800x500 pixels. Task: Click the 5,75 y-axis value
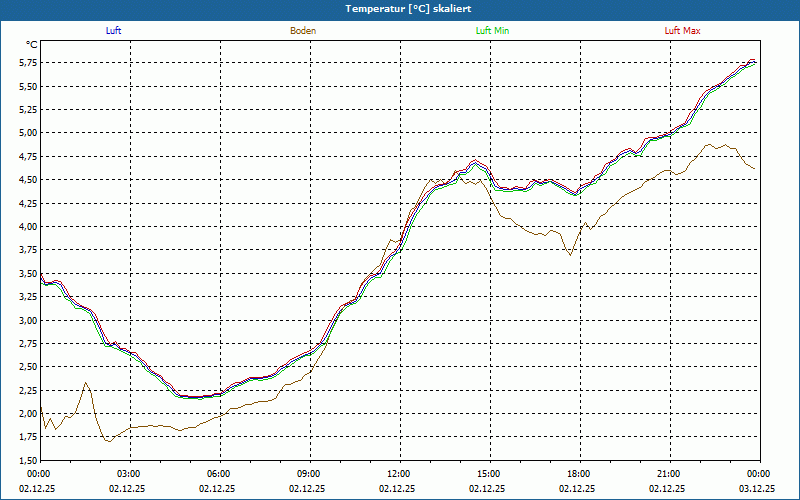[x=28, y=63]
